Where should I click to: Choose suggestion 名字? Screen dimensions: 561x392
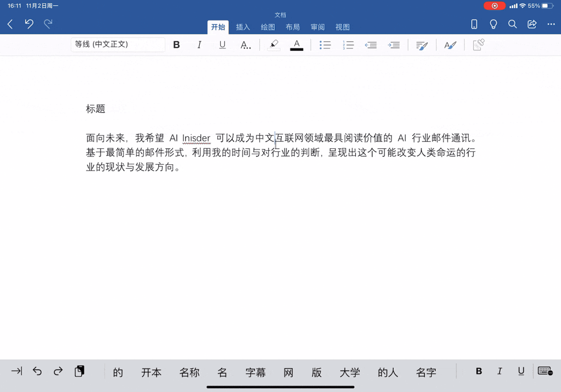[426, 373]
